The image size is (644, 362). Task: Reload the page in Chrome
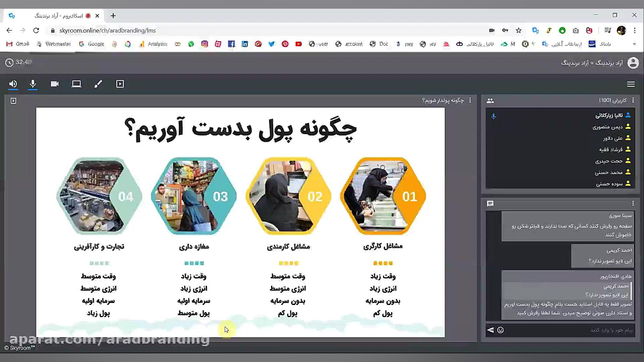tap(36, 31)
